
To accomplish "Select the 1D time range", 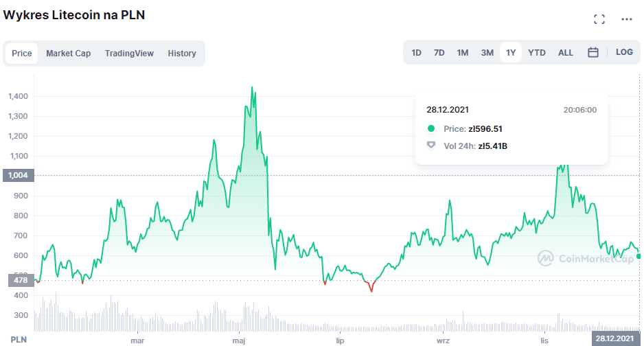I will click(x=416, y=53).
